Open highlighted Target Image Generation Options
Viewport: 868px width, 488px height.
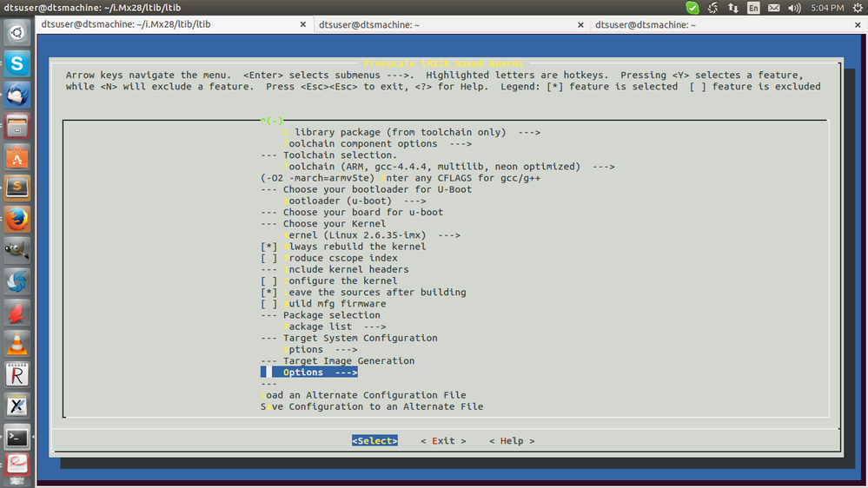click(309, 373)
